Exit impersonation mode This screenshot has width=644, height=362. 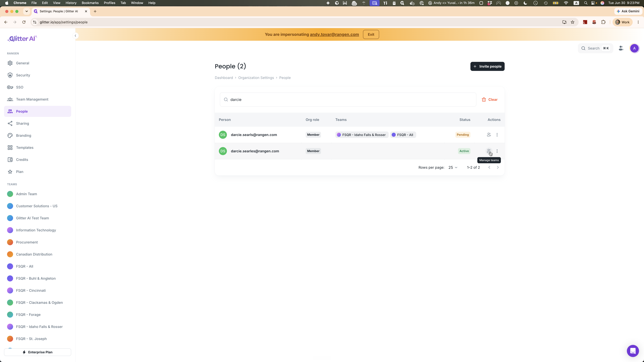[371, 34]
